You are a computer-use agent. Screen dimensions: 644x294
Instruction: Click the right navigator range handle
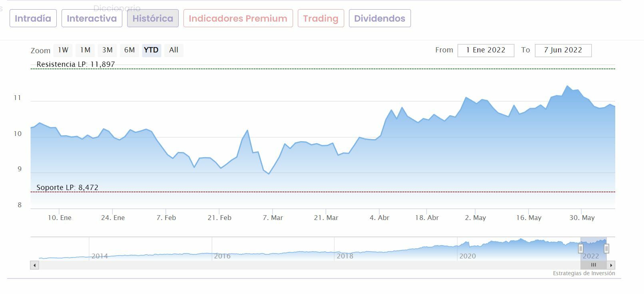click(x=606, y=249)
